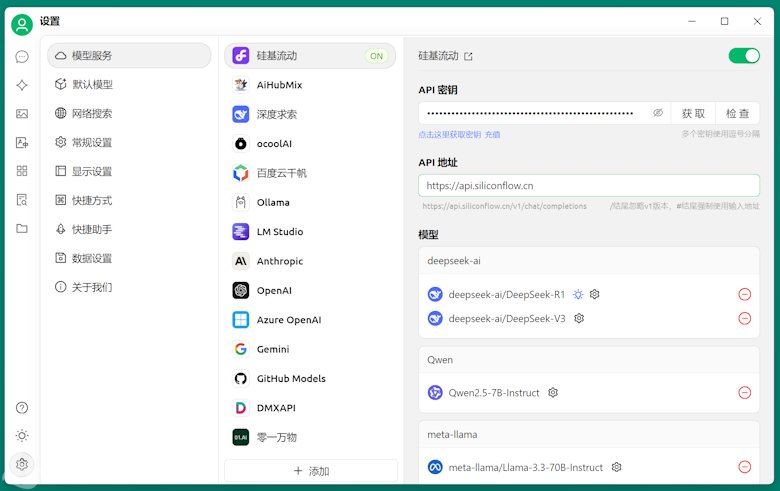Remove the deepseek-ai/DeepSeek-R1 model
The width and height of the screenshot is (780, 491).
(x=745, y=295)
